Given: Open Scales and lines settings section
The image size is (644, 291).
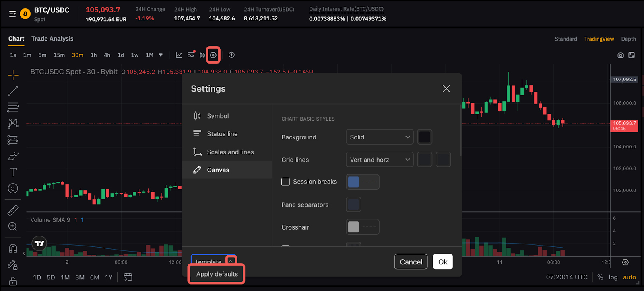Looking at the screenshot, I should pyautogui.click(x=230, y=152).
